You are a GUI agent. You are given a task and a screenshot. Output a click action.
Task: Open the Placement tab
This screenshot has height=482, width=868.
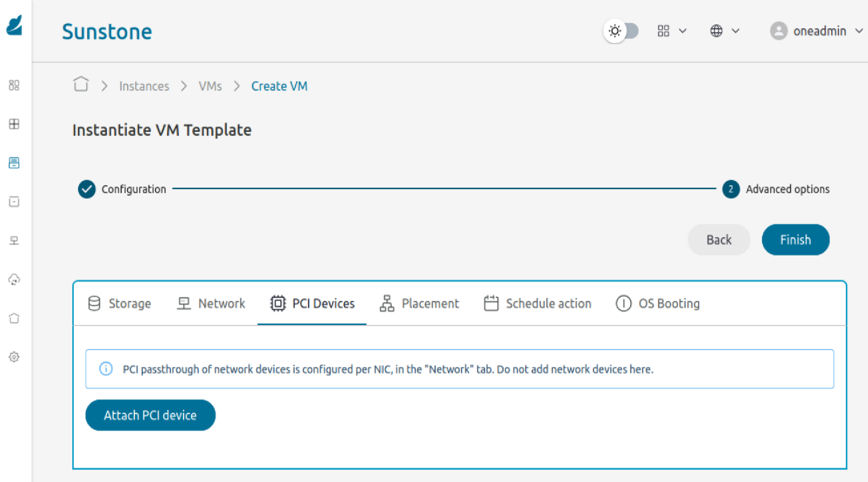tap(420, 303)
